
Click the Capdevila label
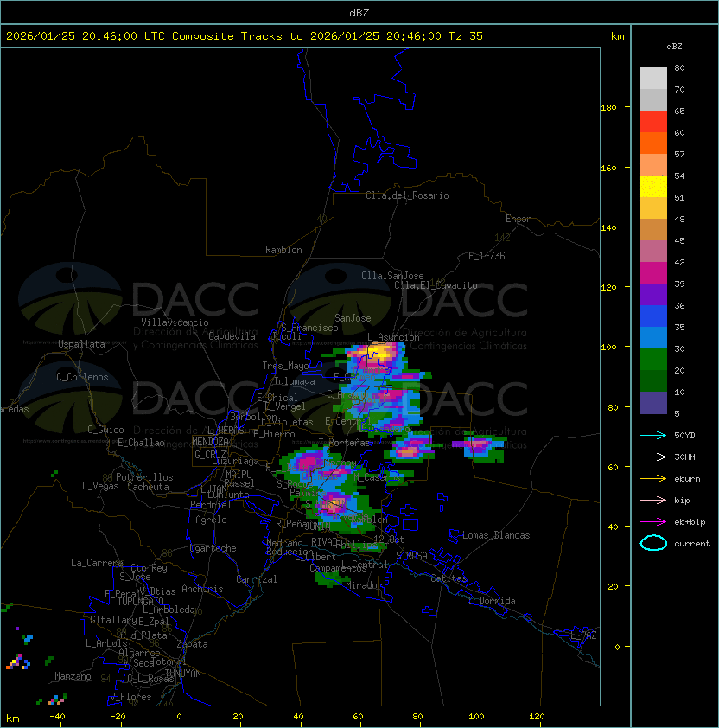(232, 336)
